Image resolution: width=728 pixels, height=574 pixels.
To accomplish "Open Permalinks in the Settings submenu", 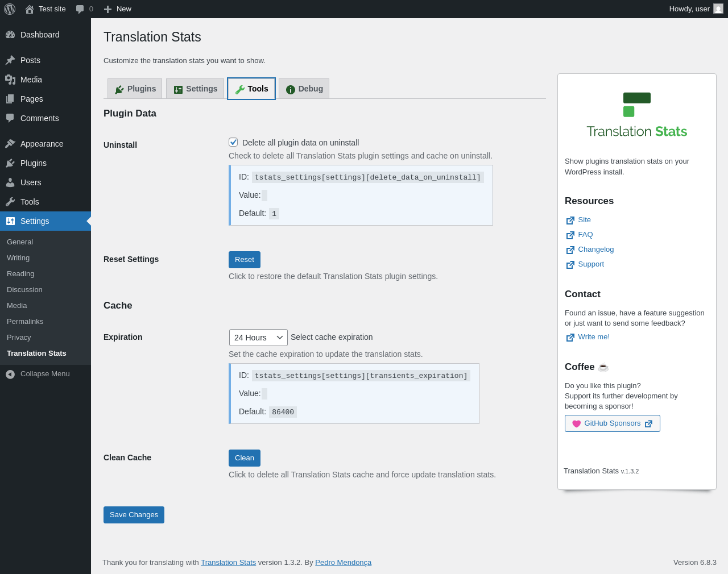I will coord(25,322).
